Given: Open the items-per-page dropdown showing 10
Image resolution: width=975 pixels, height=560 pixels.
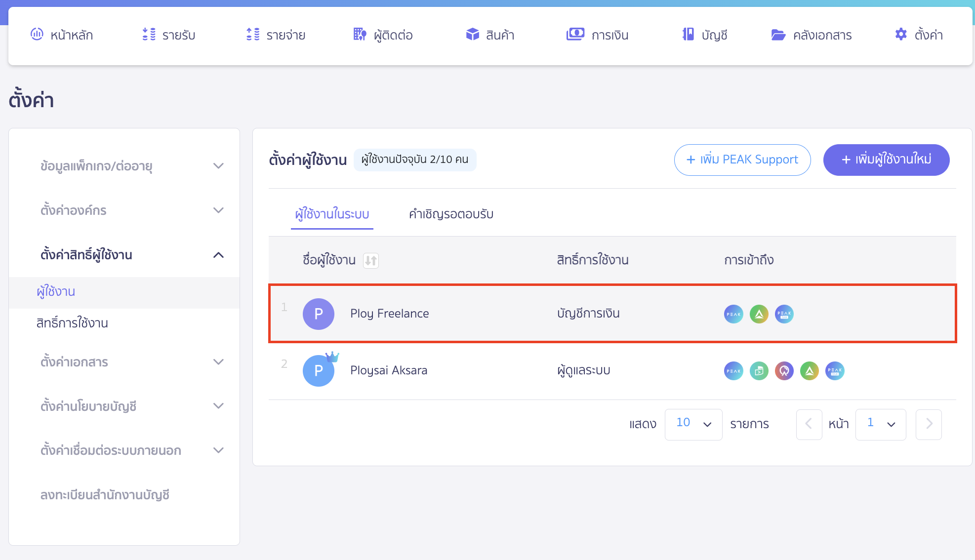Looking at the screenshot, I should pos(693,424).
